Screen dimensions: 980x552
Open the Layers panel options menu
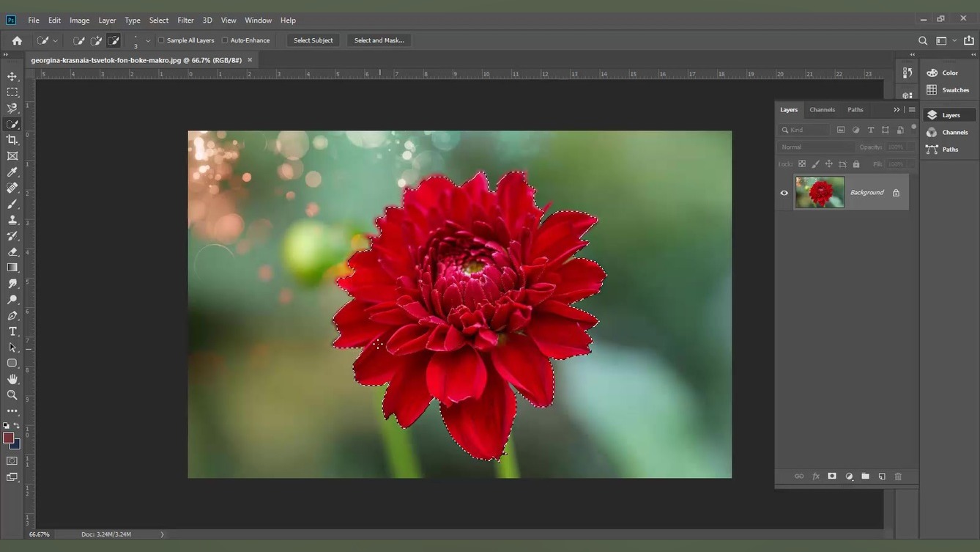click(912, 110)
